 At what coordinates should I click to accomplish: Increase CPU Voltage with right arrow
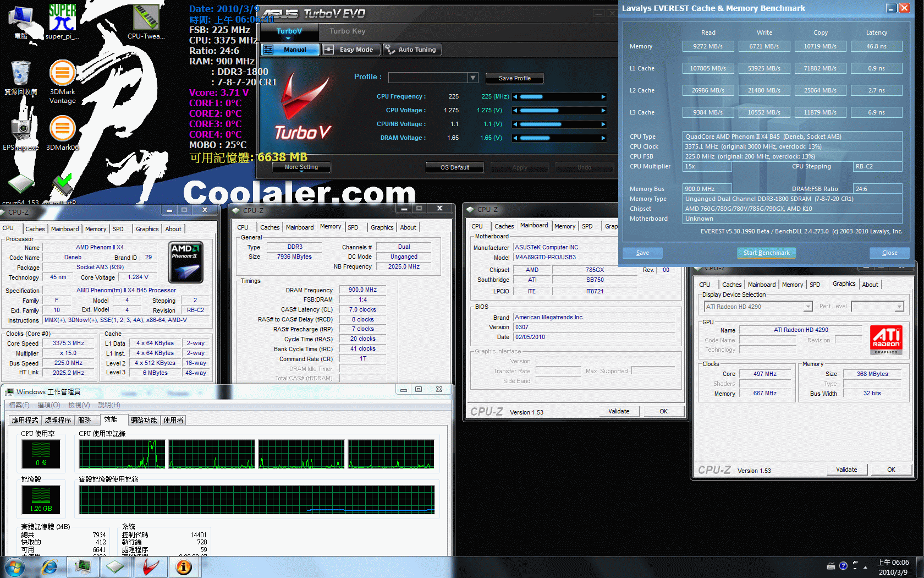603,111
